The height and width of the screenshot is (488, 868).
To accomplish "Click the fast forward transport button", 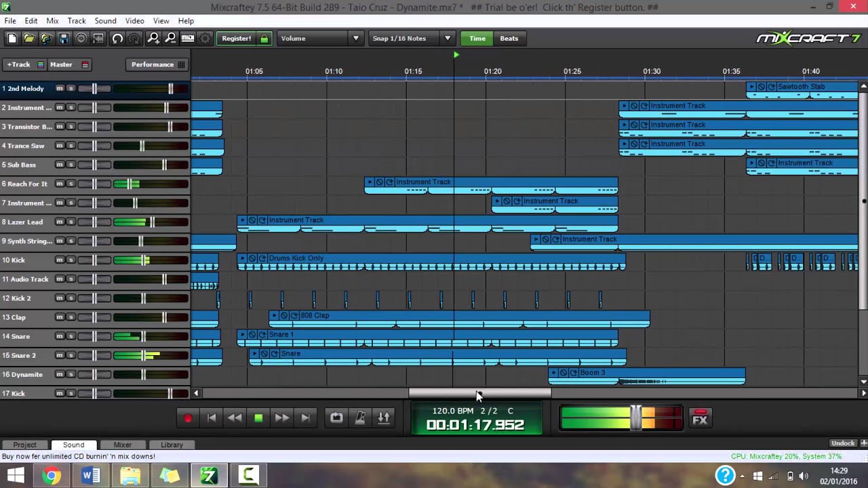I will (x=282, y=418).
